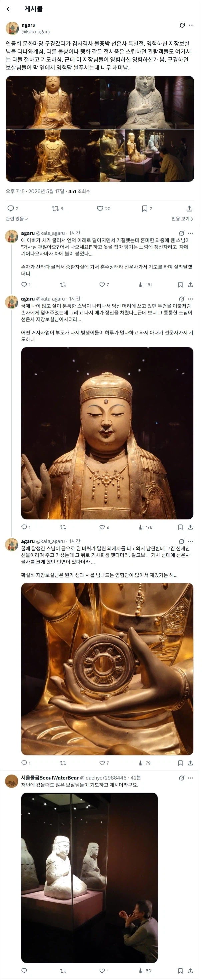202x980 pixels.
Task: Open the 서울물곰SeoulWaterBear profile name
Action: click(50, 778)
